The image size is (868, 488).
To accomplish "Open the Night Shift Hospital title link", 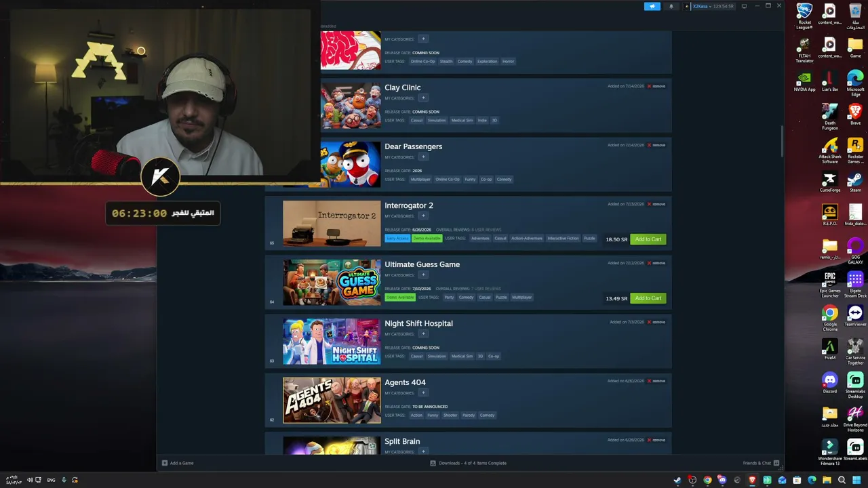I will [418, 323].
